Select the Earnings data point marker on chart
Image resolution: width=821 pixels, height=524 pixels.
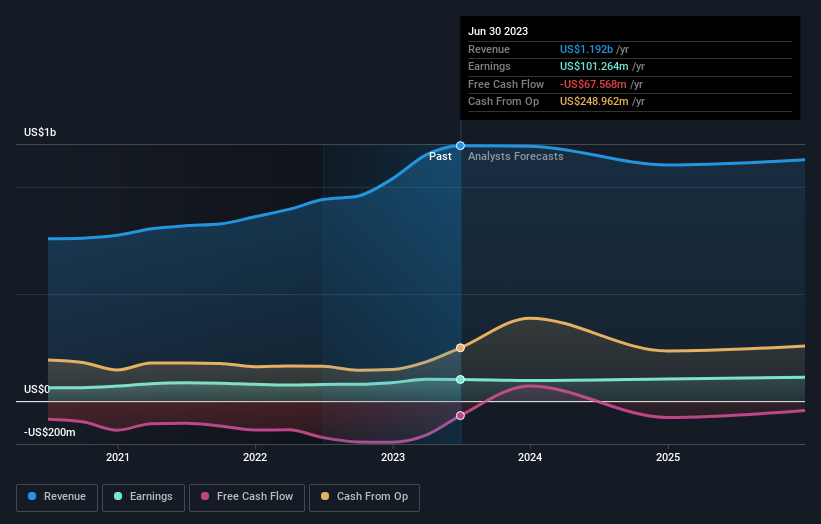(460, 380)
